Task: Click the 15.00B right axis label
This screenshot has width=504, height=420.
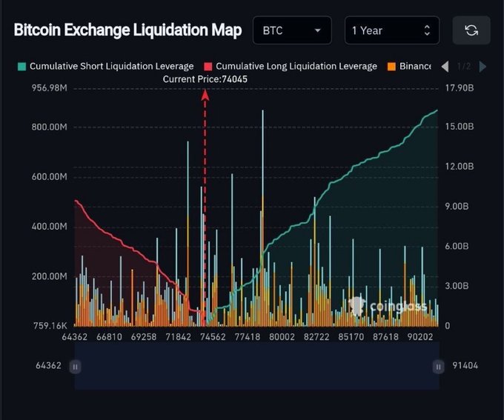Action: point(460,127)
